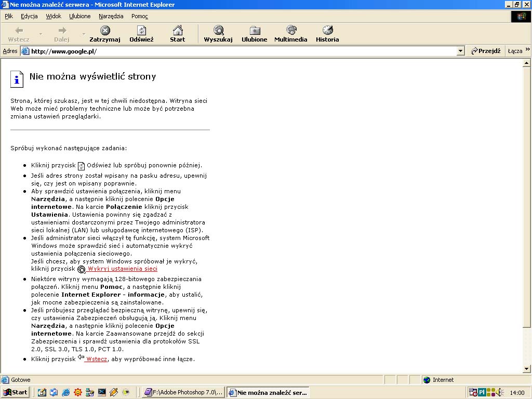Viewport: 532px width, 399px height.
Task: Open the Widok menu
Action: click(54, 16)
